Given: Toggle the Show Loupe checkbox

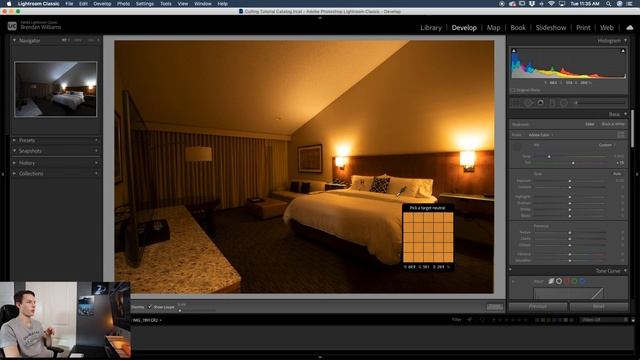Looking at the screenshot, I should [150, 307].
